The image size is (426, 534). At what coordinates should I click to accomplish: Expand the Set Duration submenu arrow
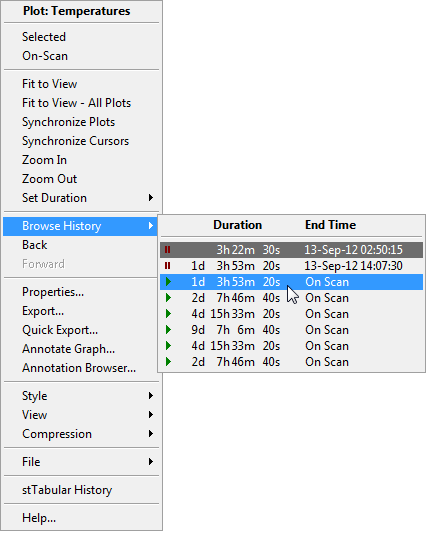coord(151,198)
